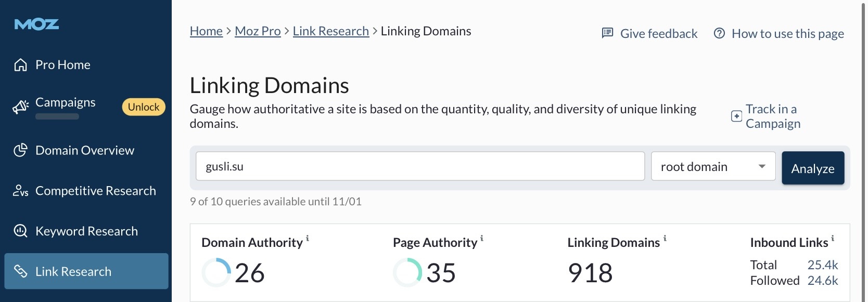
Task: Select Link Research in the sidebar
Action: (x=86, y=271)
